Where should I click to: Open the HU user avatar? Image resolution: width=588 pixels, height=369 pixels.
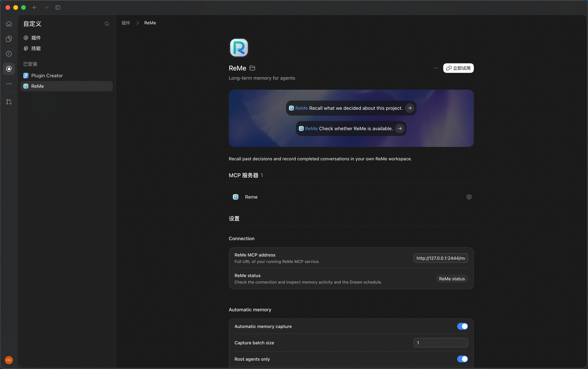(x=9, y=360)
